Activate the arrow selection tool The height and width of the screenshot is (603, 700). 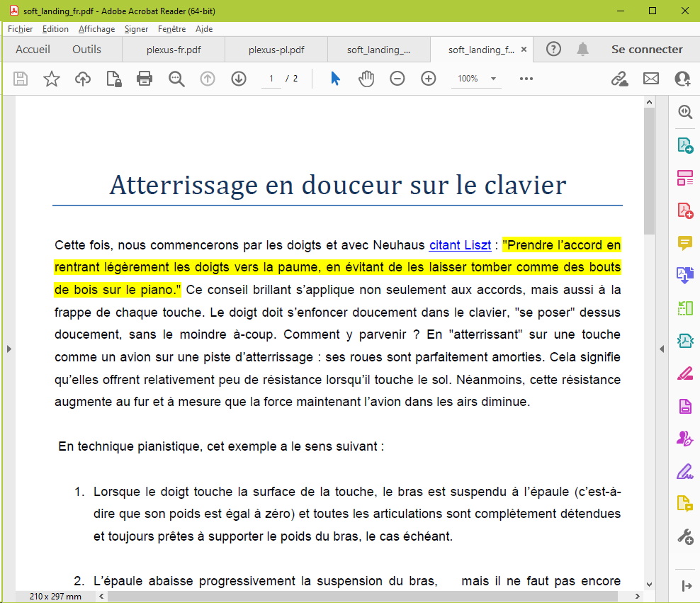[x=335, y=79]
